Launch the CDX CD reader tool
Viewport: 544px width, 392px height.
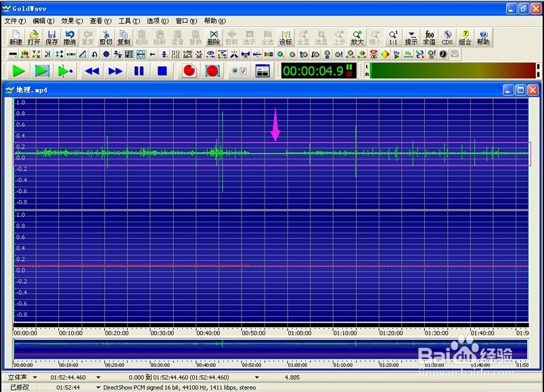coord(447,37)
